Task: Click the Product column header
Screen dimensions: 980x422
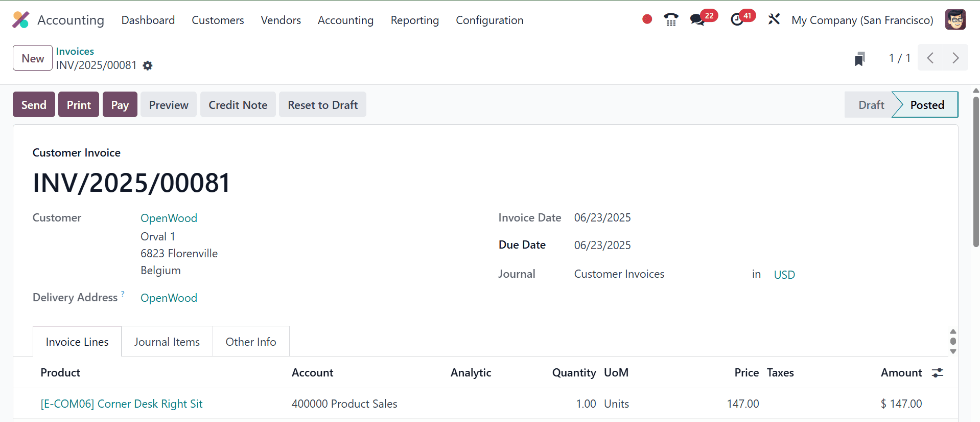Action: pyautogui.click(x=60, y=372)
